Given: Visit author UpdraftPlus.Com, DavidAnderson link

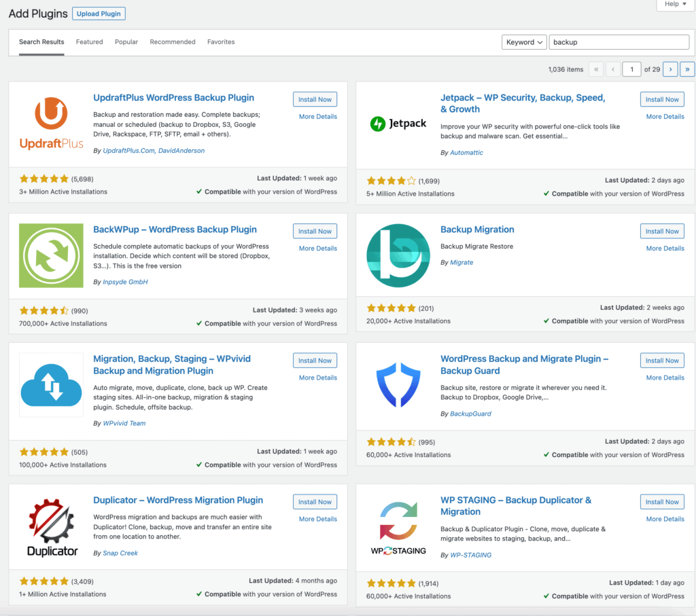Looking at the screenshot, I should (x=154, y=151).
